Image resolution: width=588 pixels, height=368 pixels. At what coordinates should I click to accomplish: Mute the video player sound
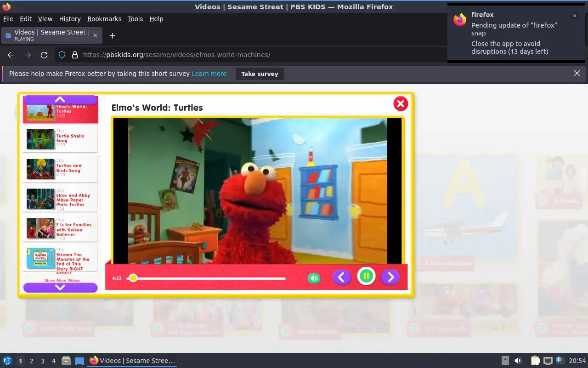pos(314,278)
